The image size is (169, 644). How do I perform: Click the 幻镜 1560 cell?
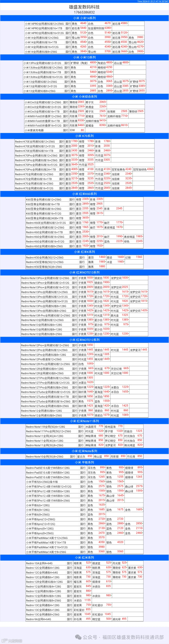pyautogui.click(x=134, y=257)
